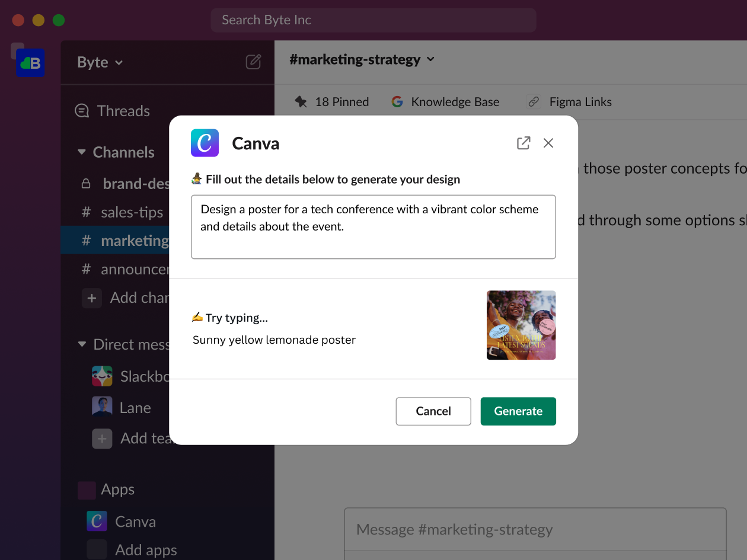Collapse the Channels section triangle

[x=82, y=152]
